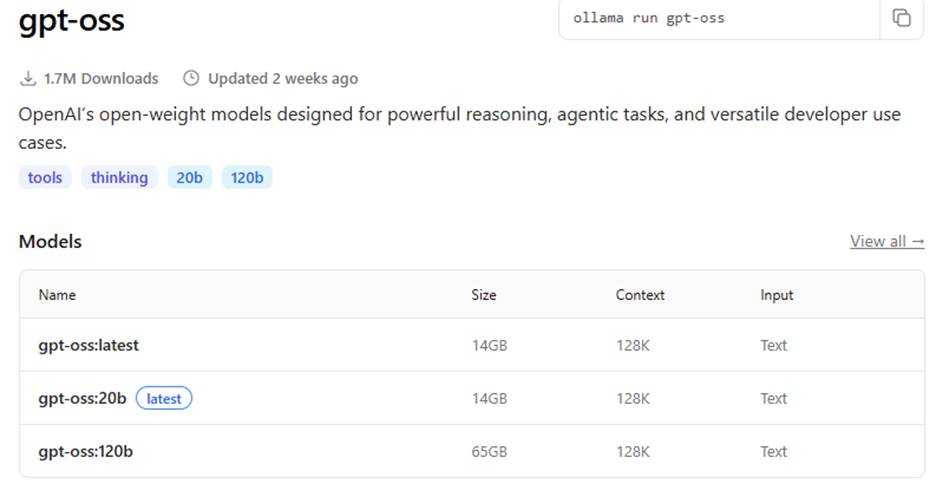The height and width of the screenshot is (497, 936).
Task: Click the latest badge next to gpt-oss:20b
Action: 164,398
